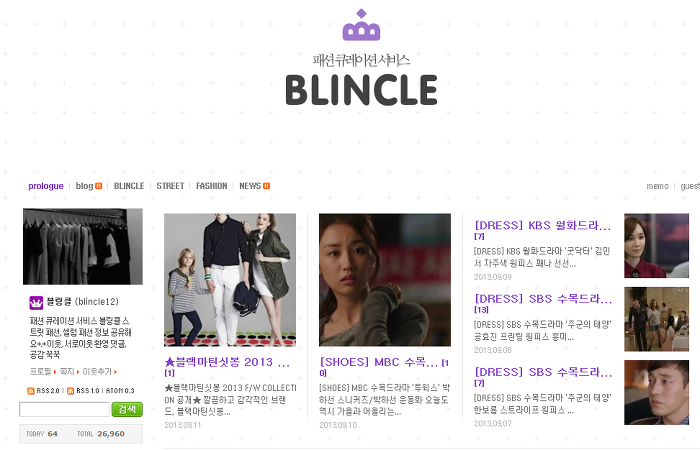Open the STREET menu item
This screenshot has height=450, width=700.
pos(170,186)
